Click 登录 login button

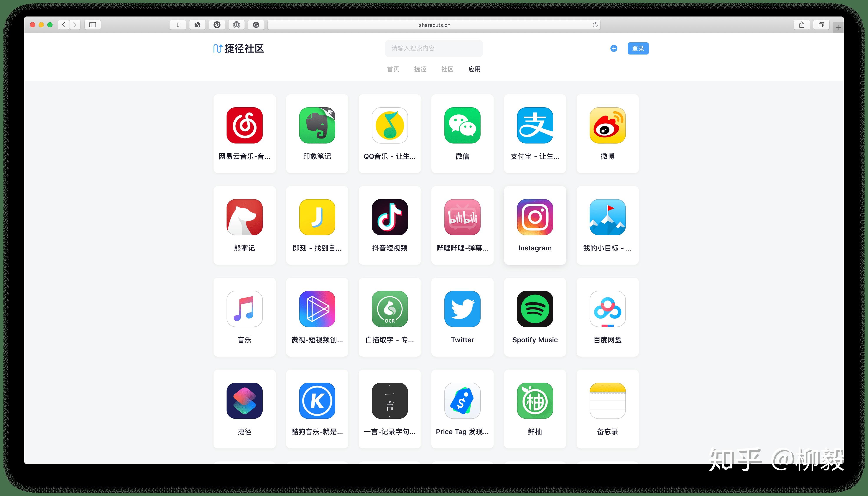tap(638, 49)
